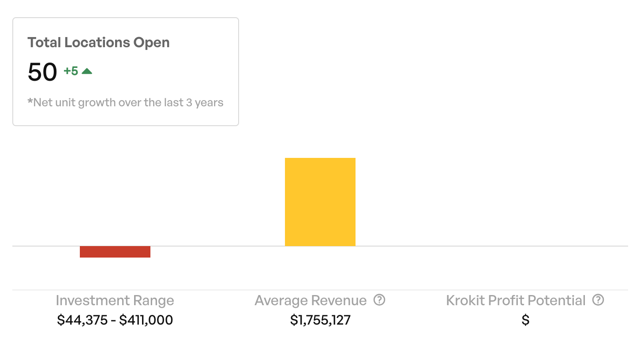
Task: Click the number 50 locations count
Action: click(x=42, y=72)
